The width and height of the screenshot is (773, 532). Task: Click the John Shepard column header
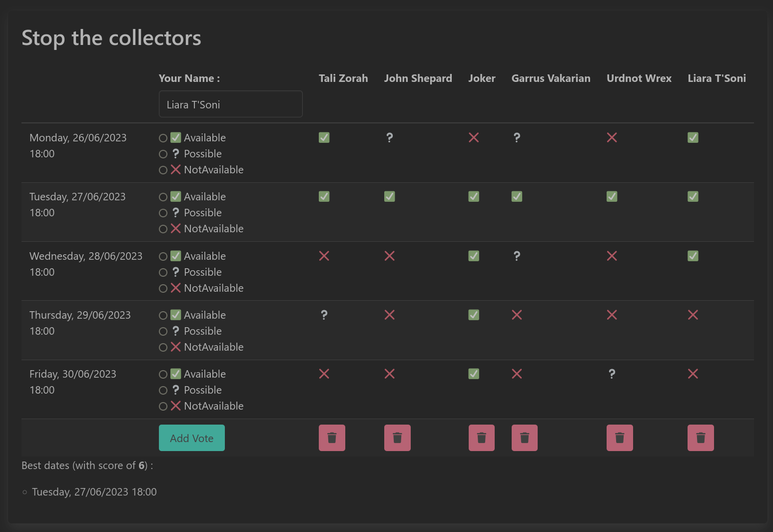click(418, 78)
